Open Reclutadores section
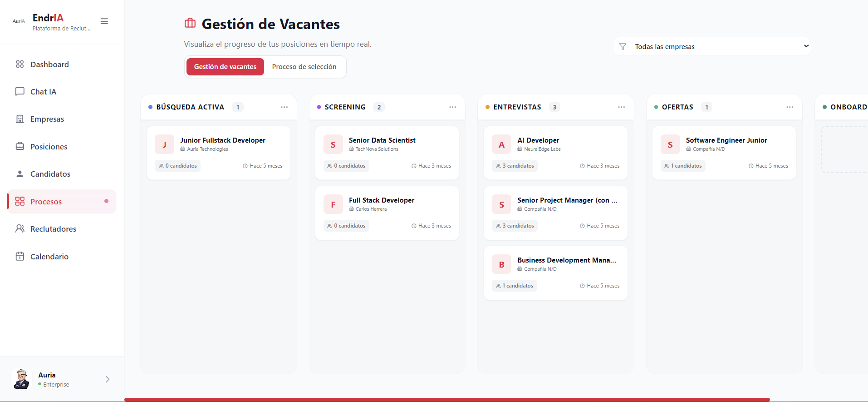The image size is (868, 402). click(61, 229)
